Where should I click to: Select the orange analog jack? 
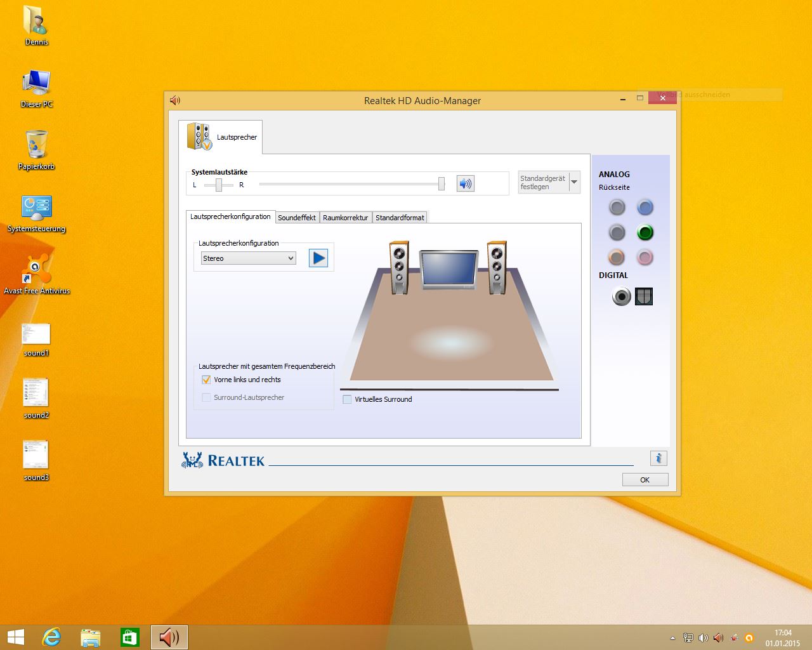617,257
